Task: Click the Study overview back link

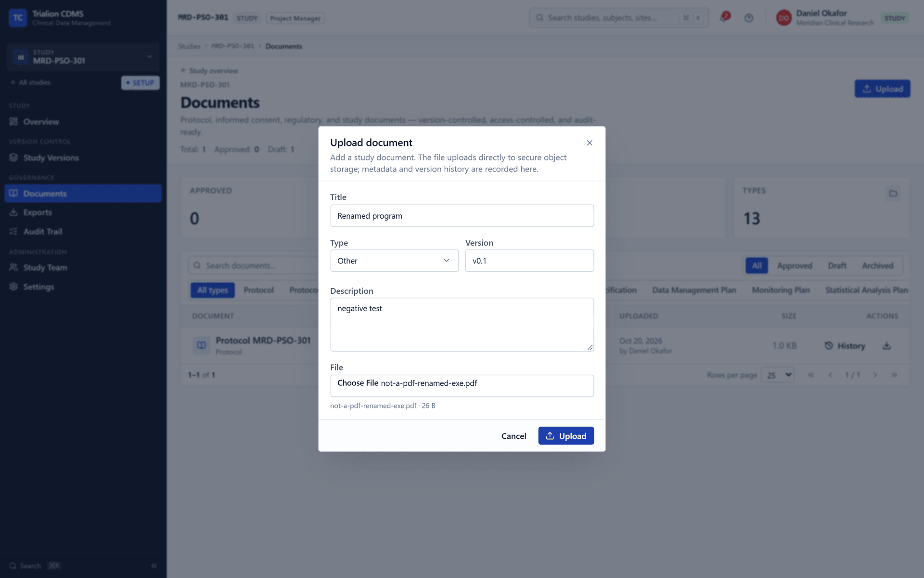Action: pos(209,71)
